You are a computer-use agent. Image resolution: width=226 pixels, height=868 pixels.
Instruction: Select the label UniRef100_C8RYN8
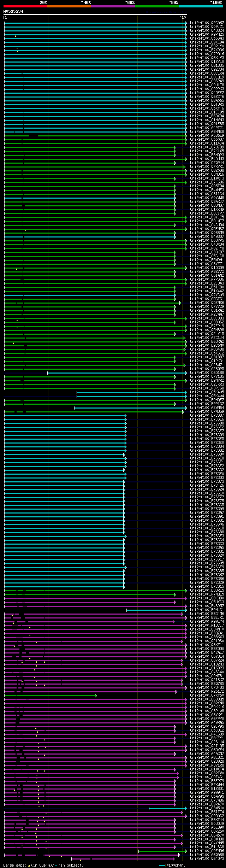[207, 703]
